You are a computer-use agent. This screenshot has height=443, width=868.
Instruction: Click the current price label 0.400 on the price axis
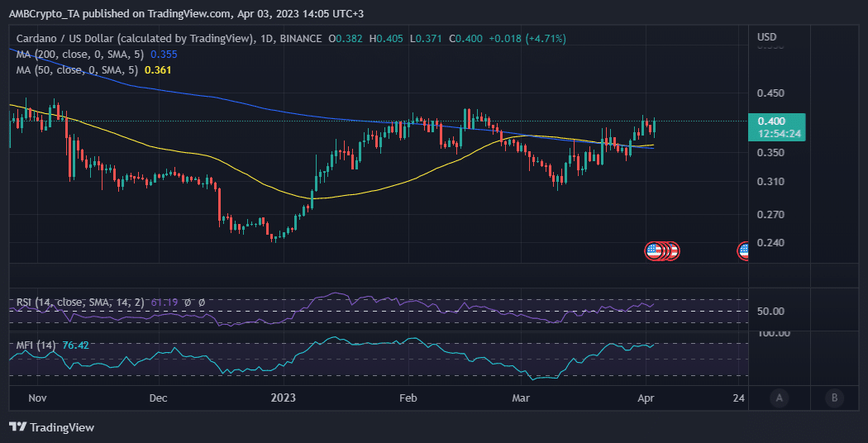point(771,121)
